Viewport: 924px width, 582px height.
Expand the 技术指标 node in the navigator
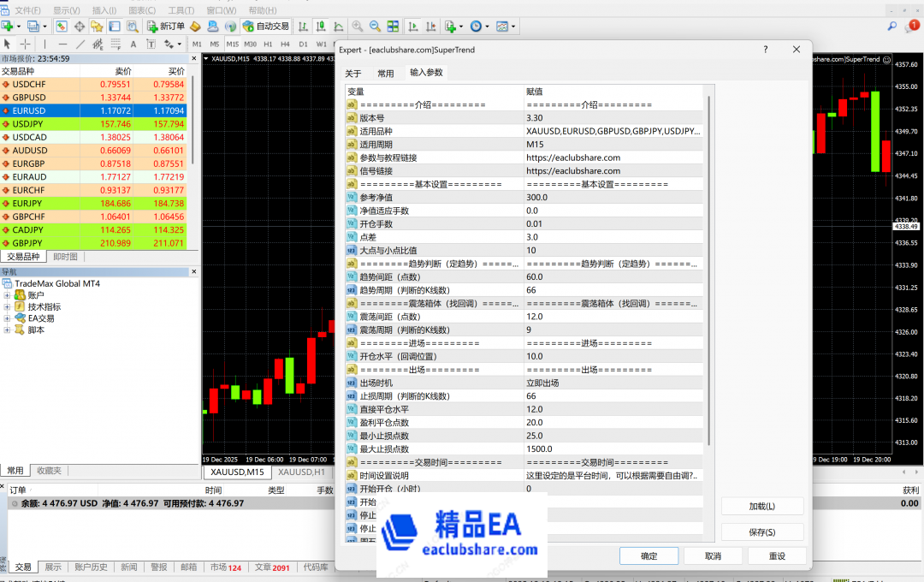click(x=8, y=306)
